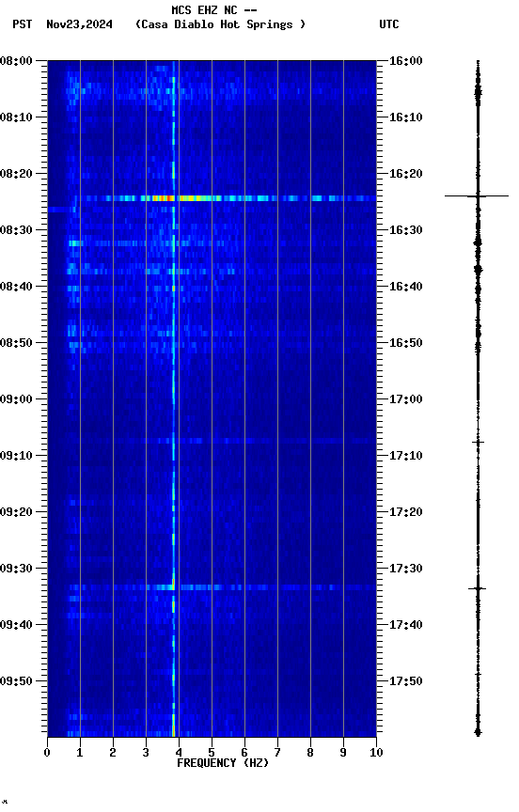Click frequency axis tick label 9
This screenshot has height=812, width=519.
pos(343,753)
